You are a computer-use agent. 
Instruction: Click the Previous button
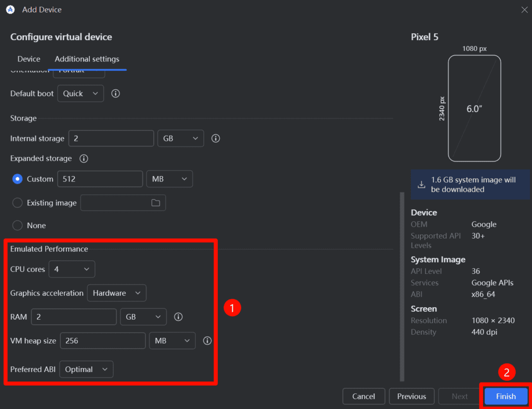tap(411, 397)
